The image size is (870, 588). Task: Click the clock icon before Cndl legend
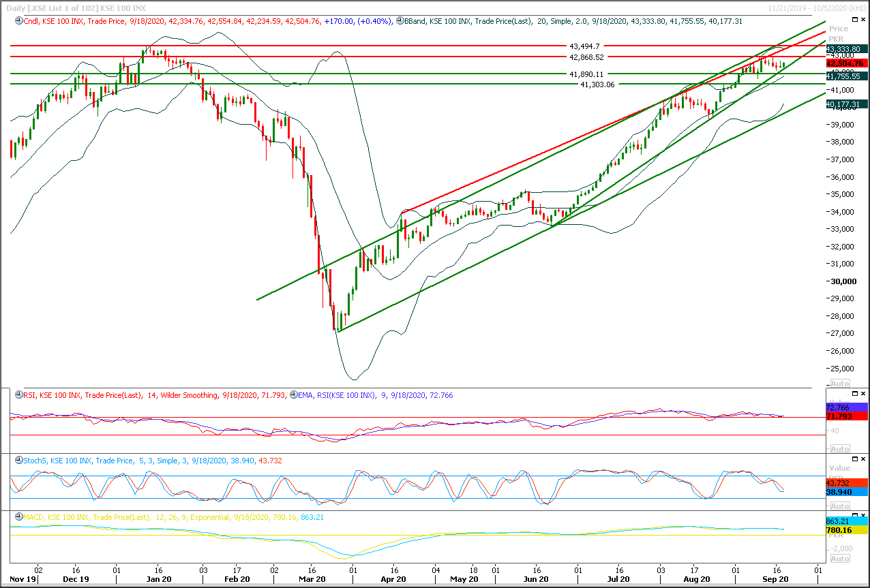pos(18,21)
